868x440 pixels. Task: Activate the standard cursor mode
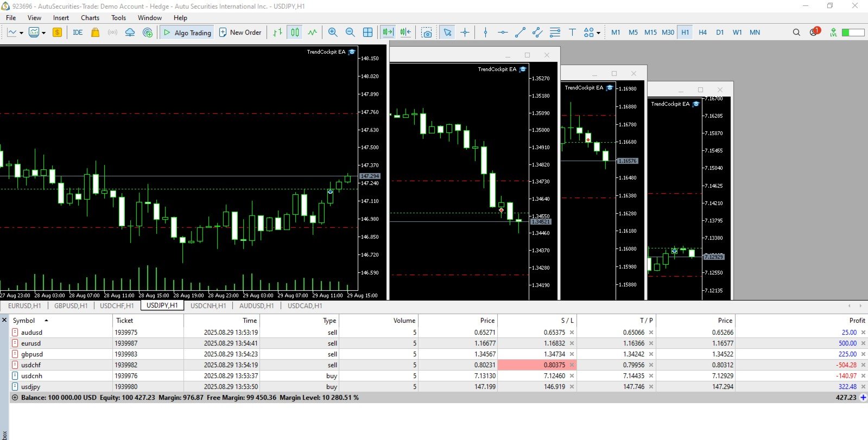tap(447, 33)
